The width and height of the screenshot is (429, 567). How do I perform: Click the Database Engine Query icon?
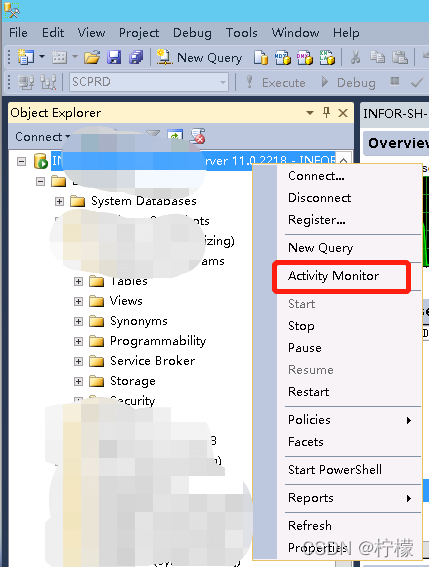coord(261,57)
